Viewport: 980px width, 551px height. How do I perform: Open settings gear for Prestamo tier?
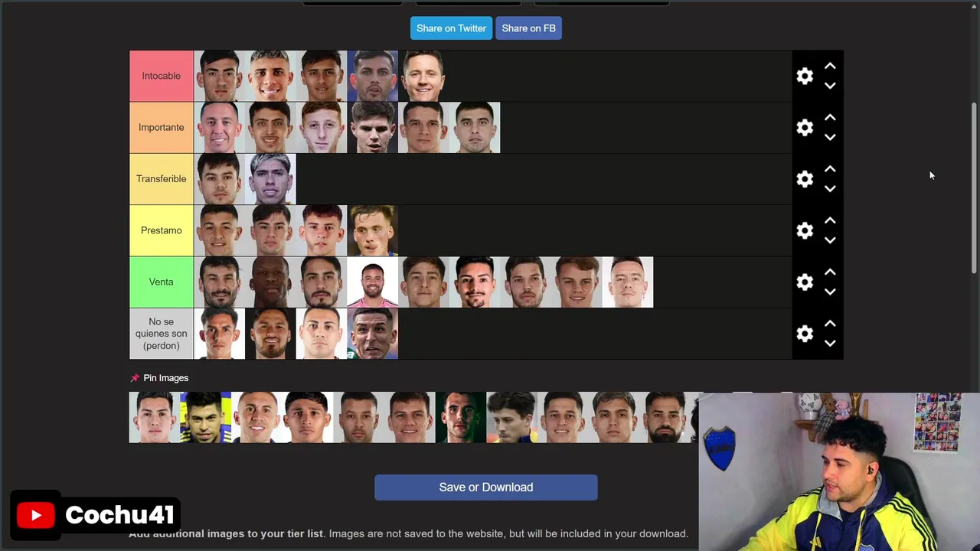coord(805,230)
